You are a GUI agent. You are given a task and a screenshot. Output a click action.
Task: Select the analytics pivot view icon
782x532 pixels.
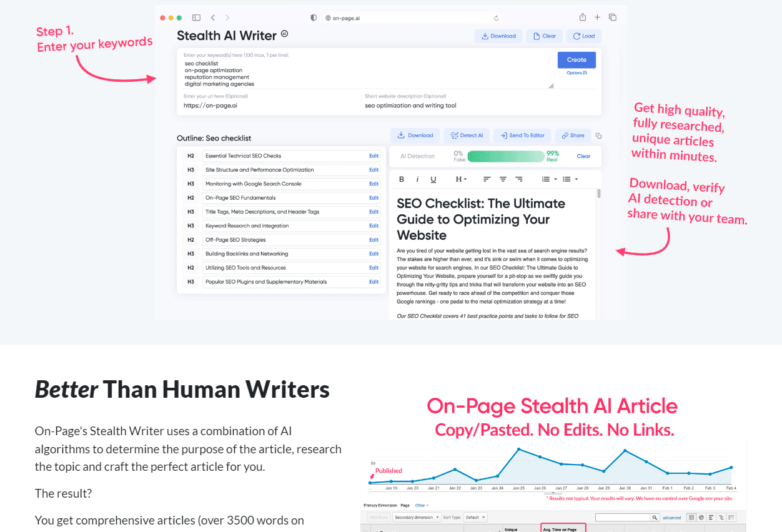coord(731,517)
